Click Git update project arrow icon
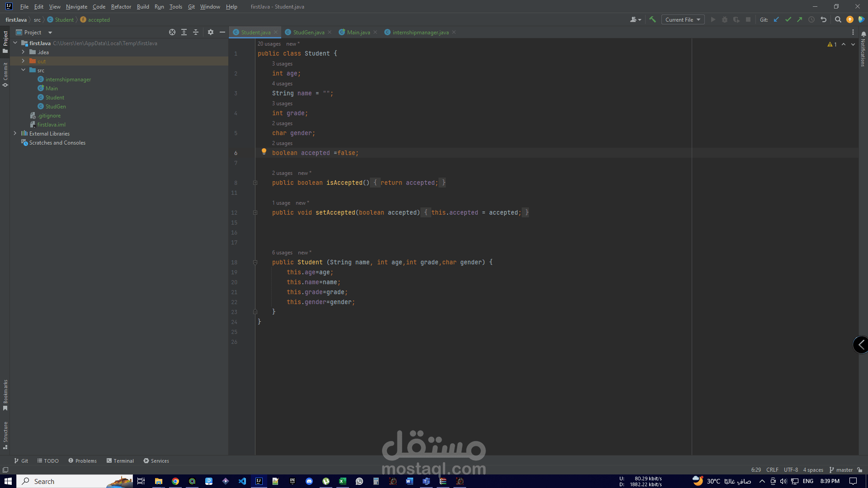 [x=776, y=19]
